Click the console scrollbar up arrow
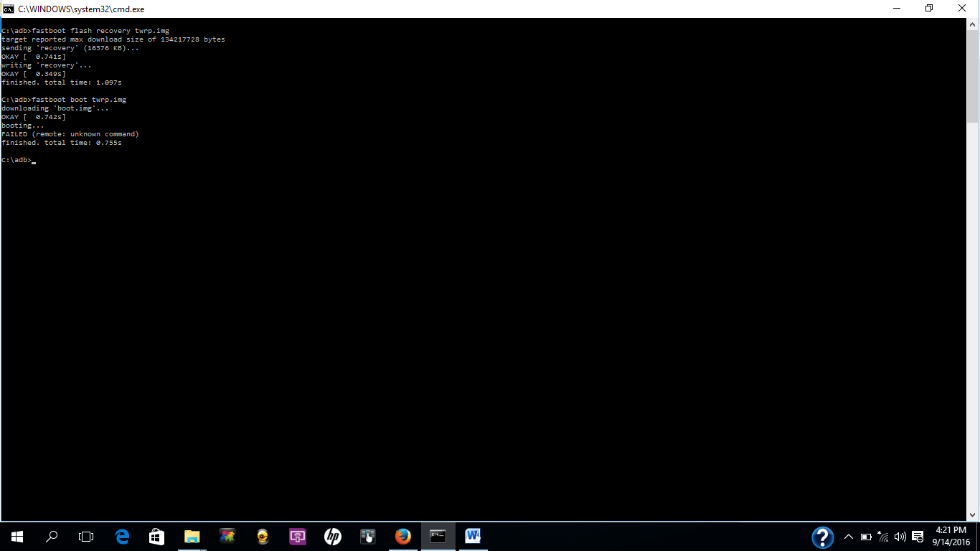The height and width of the screenshot is (551, 980). [973, 24]
